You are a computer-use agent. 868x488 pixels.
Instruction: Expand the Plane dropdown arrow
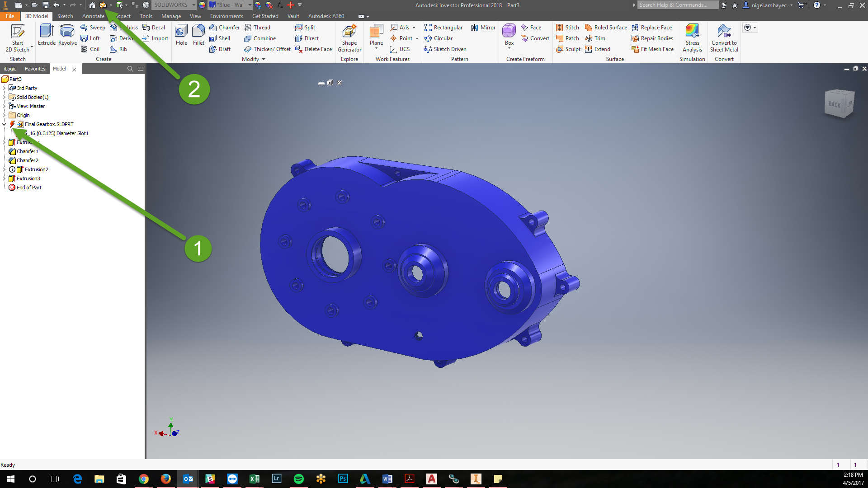376,47
